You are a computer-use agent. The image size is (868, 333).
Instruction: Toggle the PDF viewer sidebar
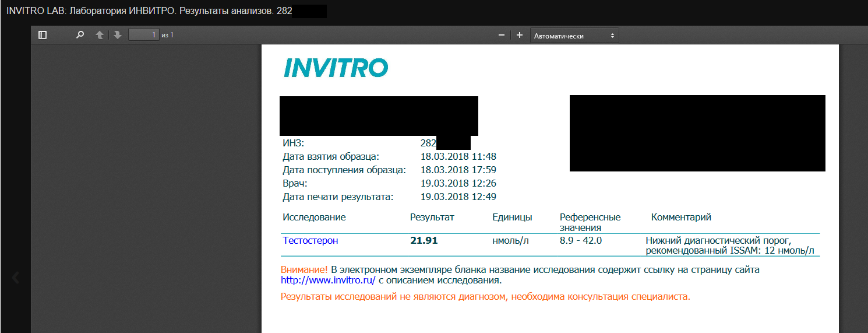tap(43, 35)
